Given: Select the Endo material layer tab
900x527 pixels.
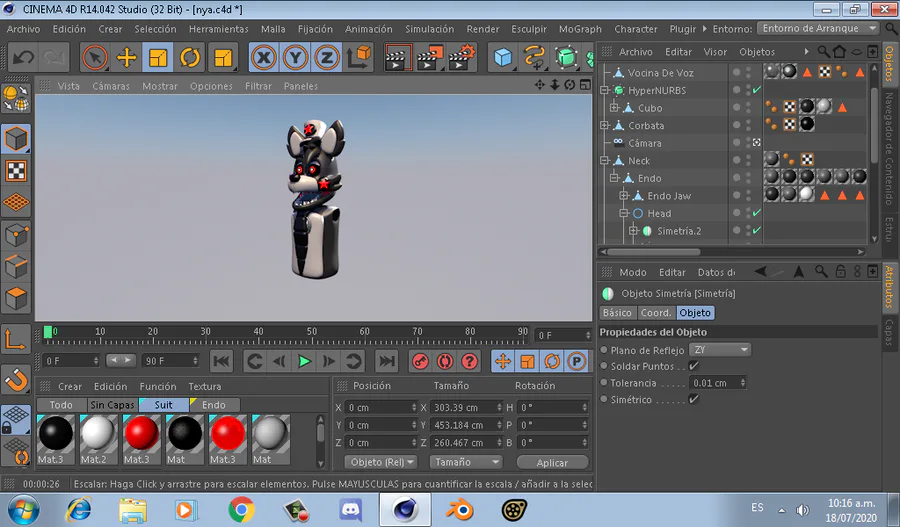Looking at the screenshot, I should (x=214, y=405).
